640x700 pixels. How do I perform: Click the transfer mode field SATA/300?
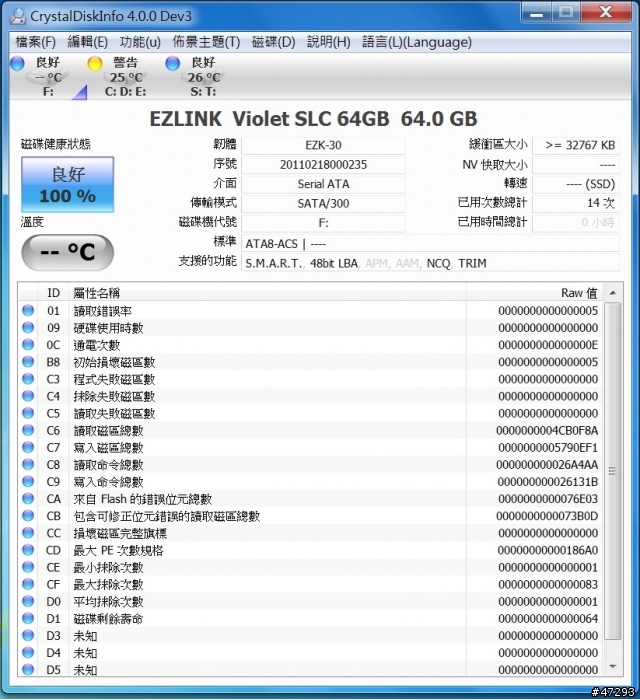pos(323,204)
